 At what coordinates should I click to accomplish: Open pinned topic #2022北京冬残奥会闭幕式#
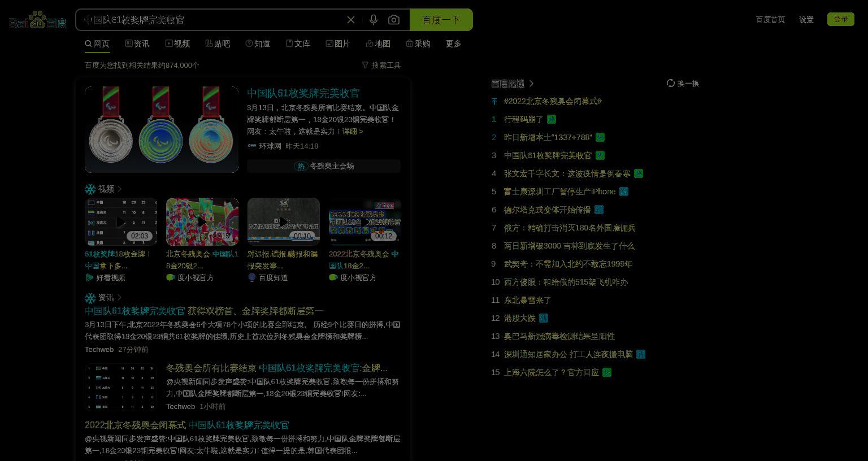pyautogui.click(x=553, y=101)
